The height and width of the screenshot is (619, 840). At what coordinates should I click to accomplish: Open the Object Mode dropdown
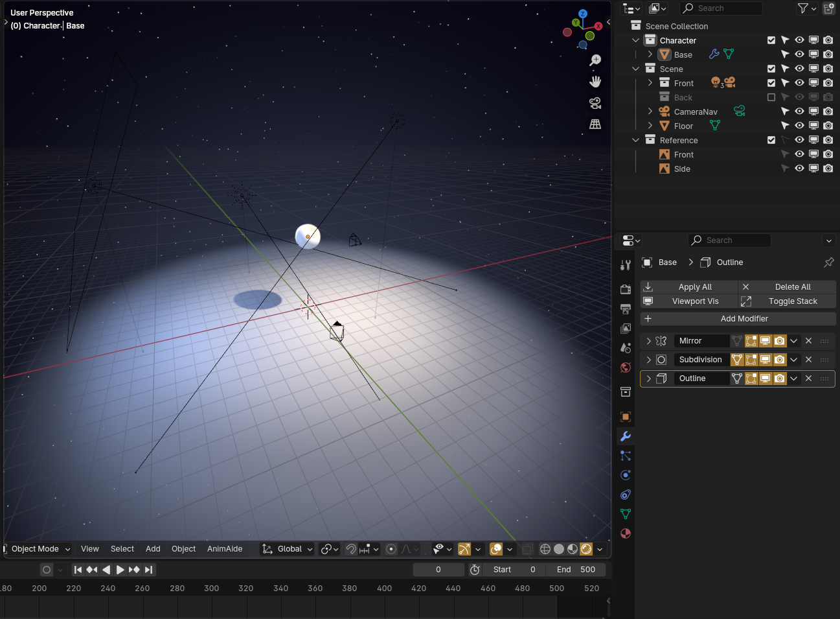pos(40,549)
